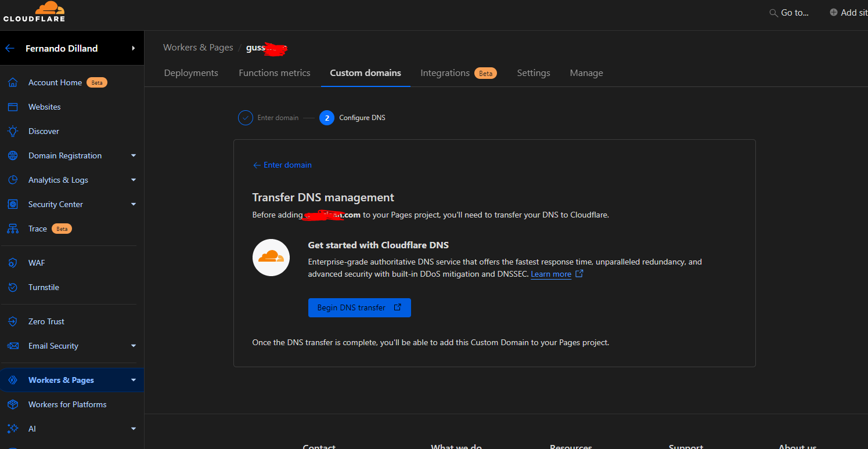Screen dimensions: 868x449
Task: Open WAF in the sidebar
Action: click(37, 263)
